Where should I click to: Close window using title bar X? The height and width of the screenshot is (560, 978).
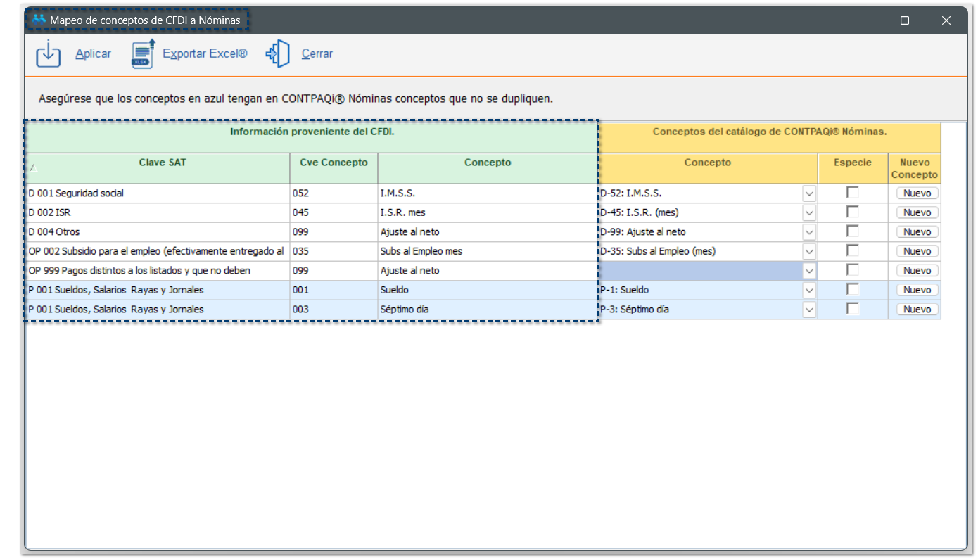(x=946, y=20)
